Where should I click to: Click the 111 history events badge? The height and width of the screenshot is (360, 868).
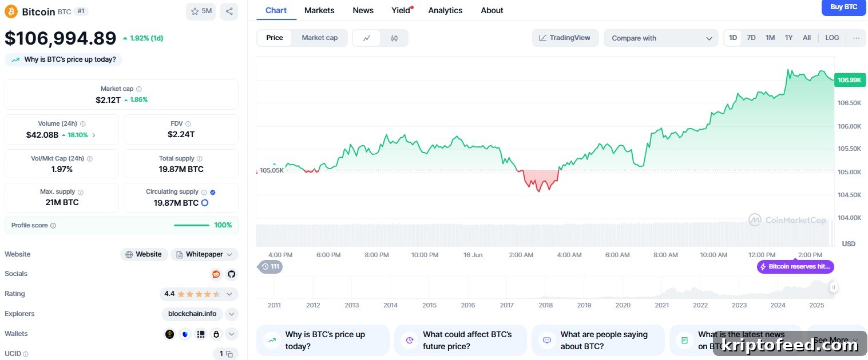271,266
